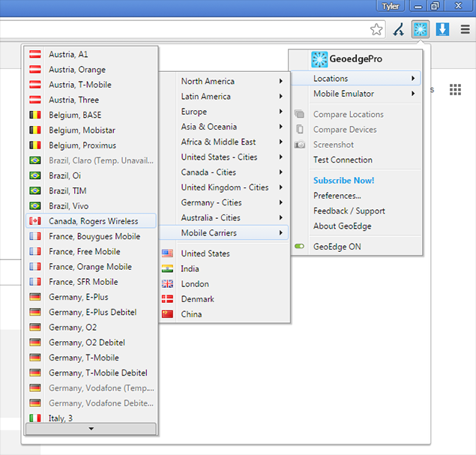This screenshot has width=476, height=455.
Task: Select India recent location
Action: 223,268
